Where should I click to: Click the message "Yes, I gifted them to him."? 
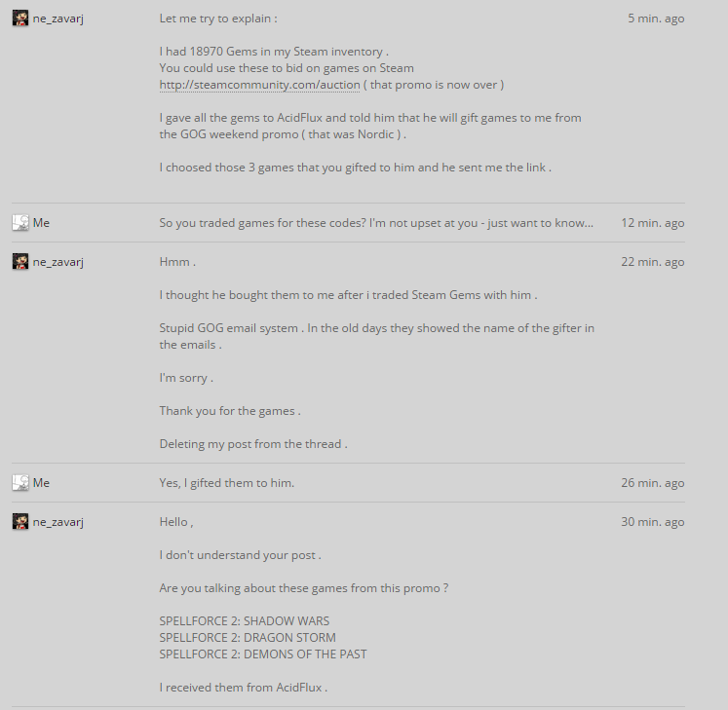point(226,483)
